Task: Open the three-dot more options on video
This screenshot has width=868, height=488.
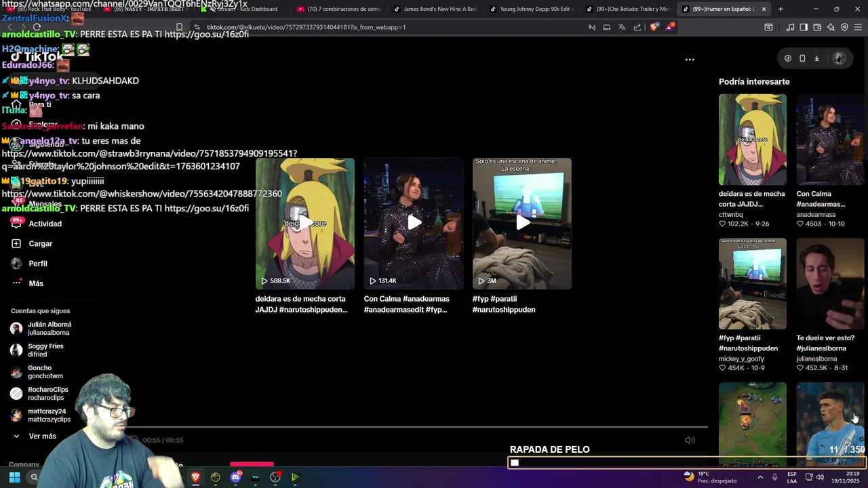Action: 690,60
